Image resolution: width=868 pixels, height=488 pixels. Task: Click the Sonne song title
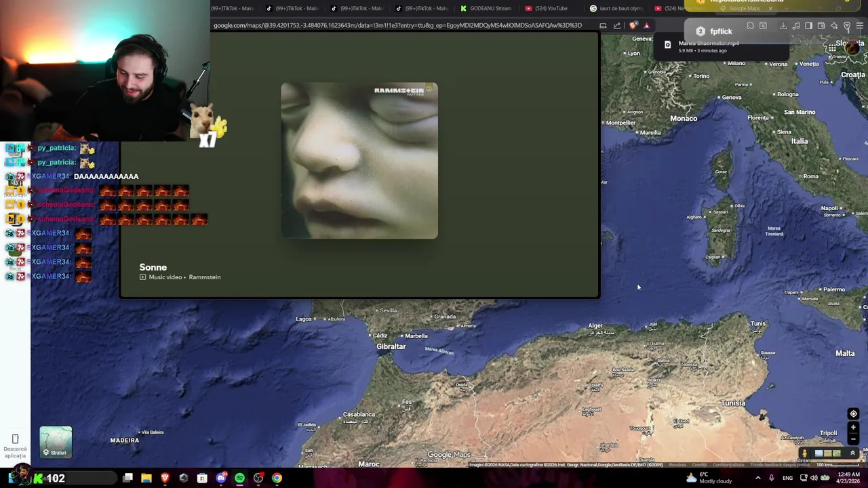pyautogui.click(x=153, y=267)
